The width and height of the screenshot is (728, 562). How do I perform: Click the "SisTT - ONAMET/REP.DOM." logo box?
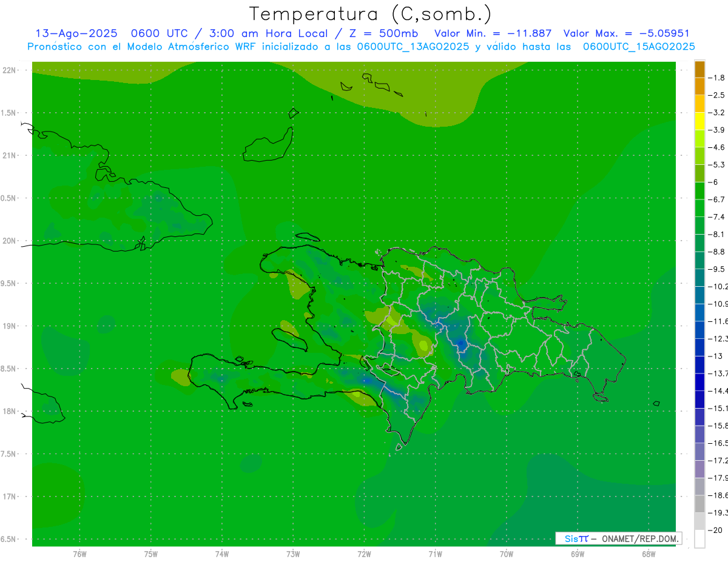pos(618,538)
